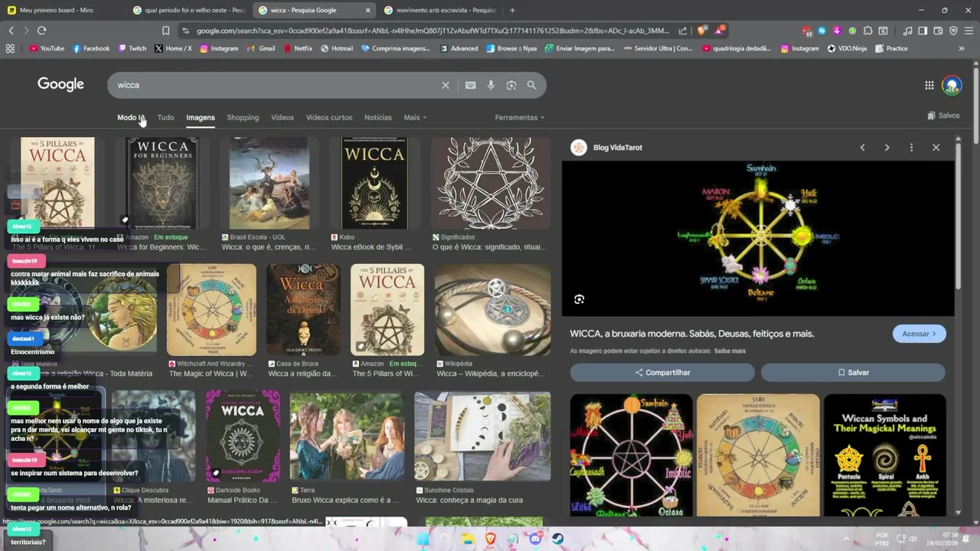Open File Explorer from the taskbar
Screen dimensions: 980x551
468,539
